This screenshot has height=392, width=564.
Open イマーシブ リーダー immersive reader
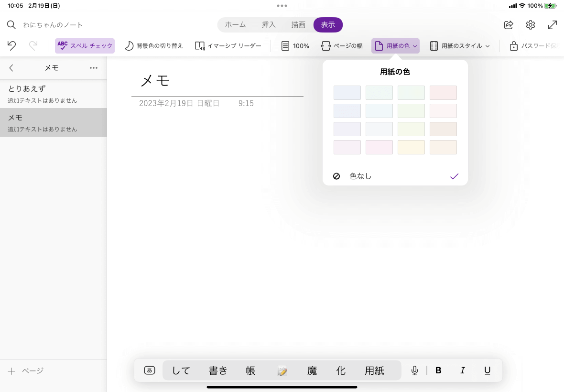(228, 46)
